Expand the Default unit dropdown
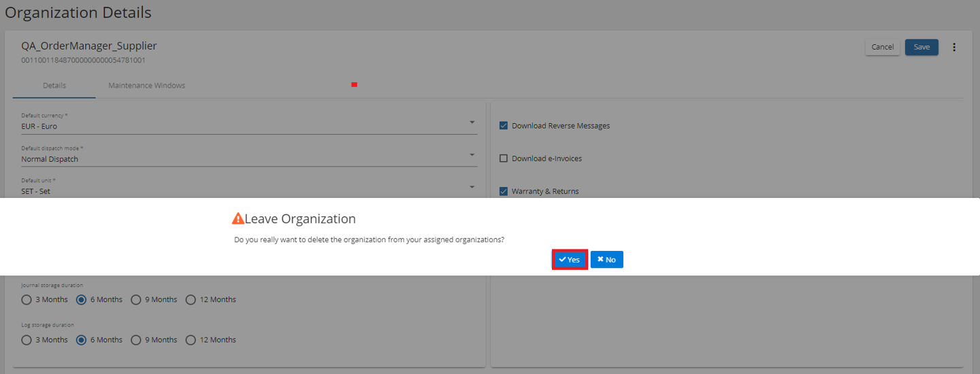 [x=472, y=188]
